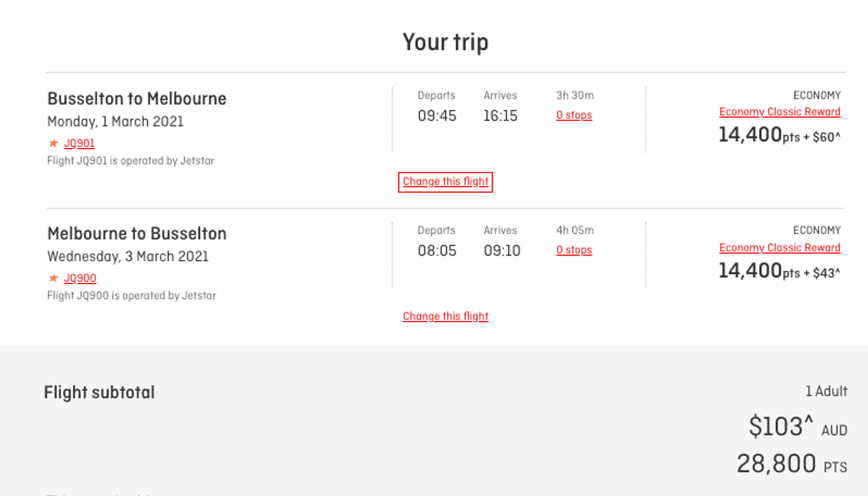Click the "1 Adult" passenger label
The width and height of the screenshot is (868, 496).
click(826, 391)
